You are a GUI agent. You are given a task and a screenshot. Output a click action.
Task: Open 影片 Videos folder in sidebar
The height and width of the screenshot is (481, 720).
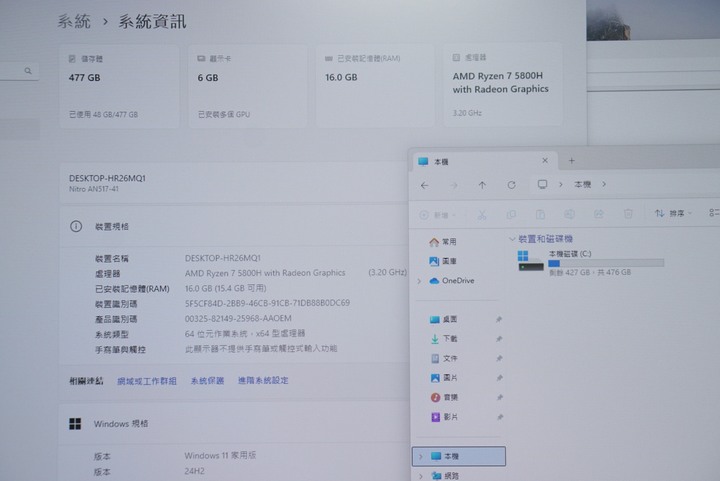(444, 417)
